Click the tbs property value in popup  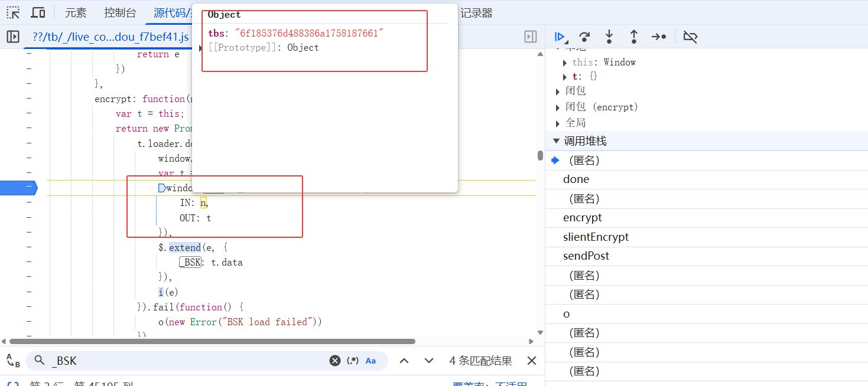[x=310, y=33]
